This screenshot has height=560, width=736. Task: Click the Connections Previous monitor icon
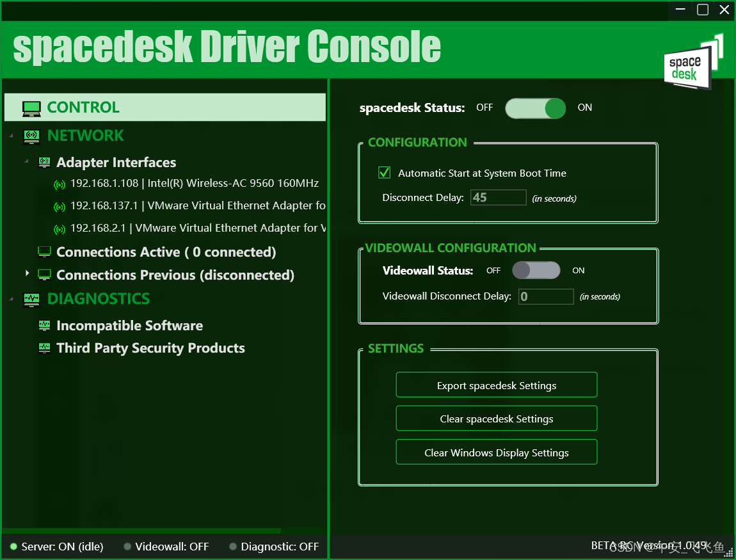point(45,275)
